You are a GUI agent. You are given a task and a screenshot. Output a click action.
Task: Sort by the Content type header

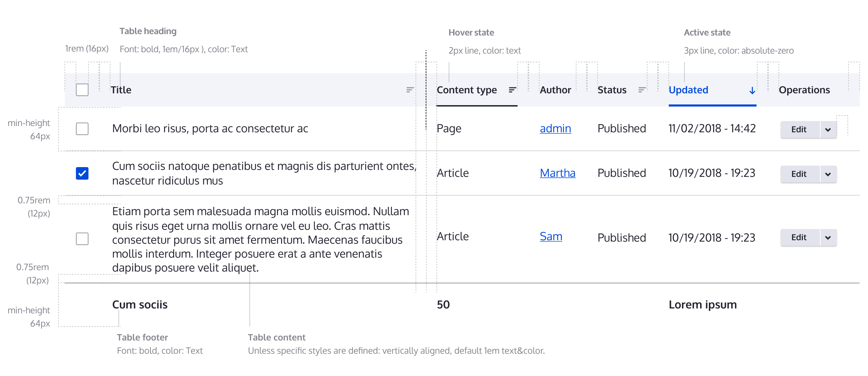[x=467, y=90]
